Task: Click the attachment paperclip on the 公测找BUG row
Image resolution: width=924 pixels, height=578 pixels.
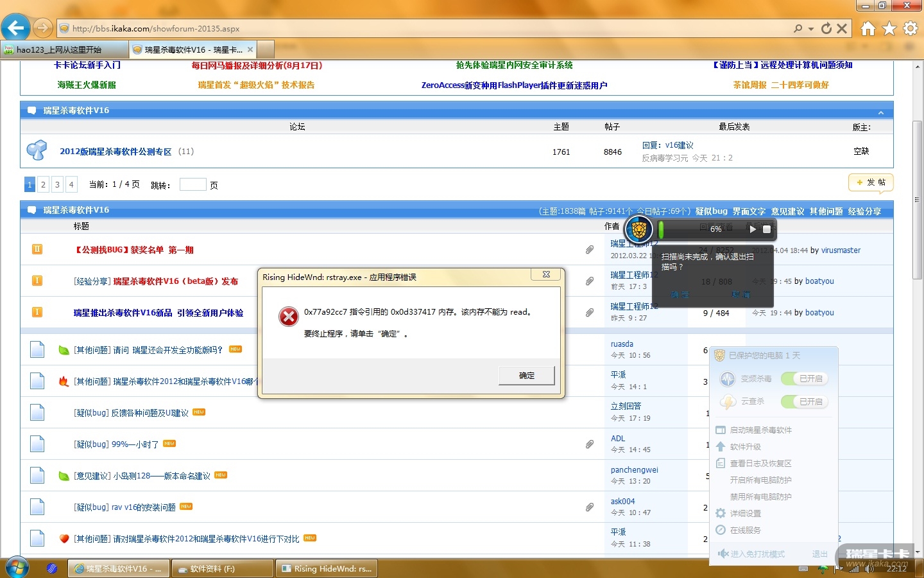Action: coord(590,250)
